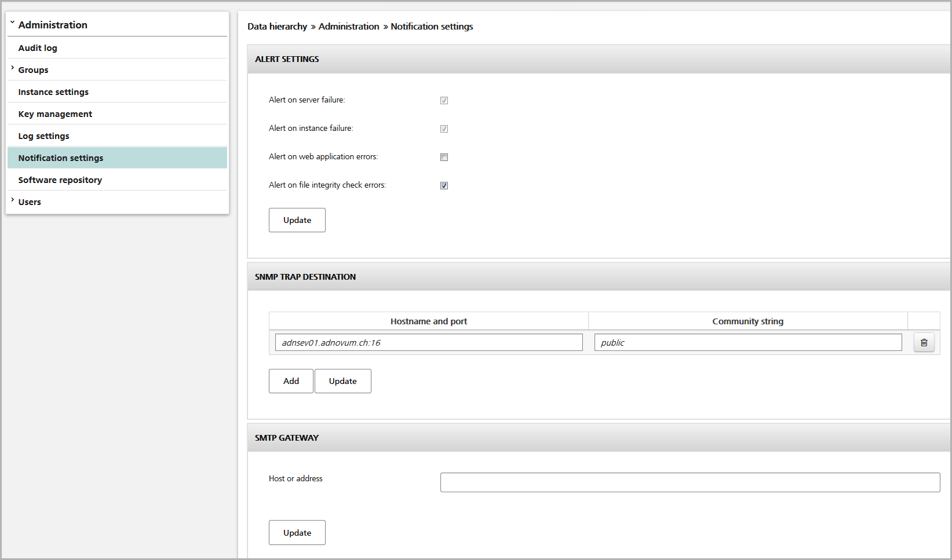Toggle Alert on server failure checkbox

click(444, 100)
